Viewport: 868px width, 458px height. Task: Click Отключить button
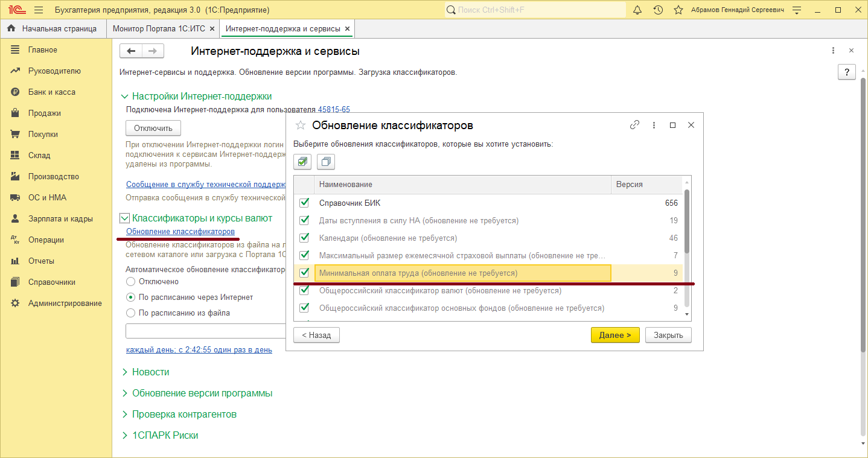(x=153, y=128)
